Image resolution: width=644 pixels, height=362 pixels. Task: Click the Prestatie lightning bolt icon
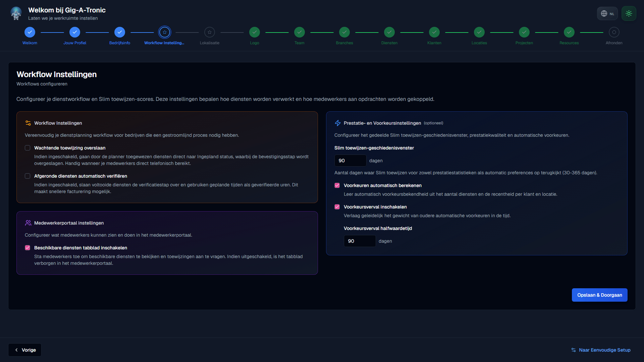tap(338, 123)
